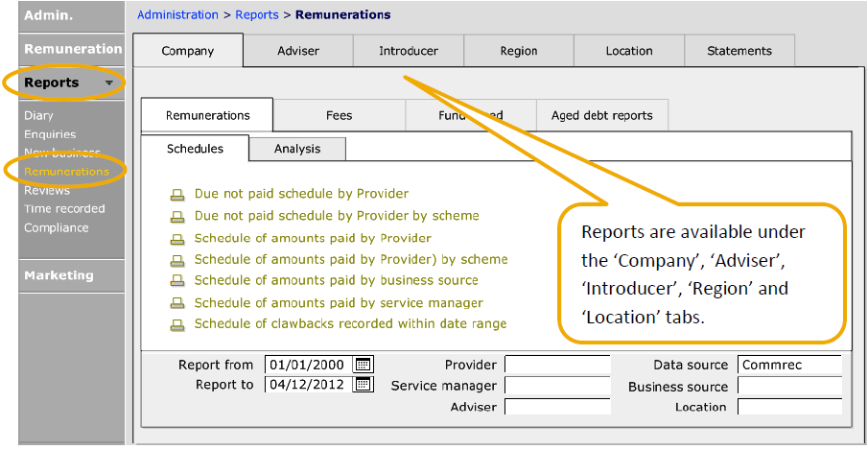The width and height of the screenshot is (868, 450).
Task: Click printer icon for amounts paid by business source
Action: pyautogui.click(x=177, y=281)
